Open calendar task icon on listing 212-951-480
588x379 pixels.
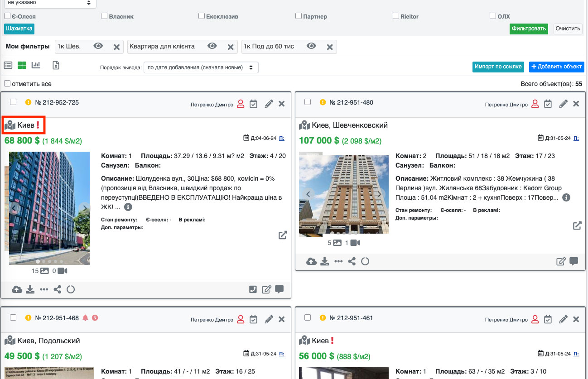click(x=548, y=104)
